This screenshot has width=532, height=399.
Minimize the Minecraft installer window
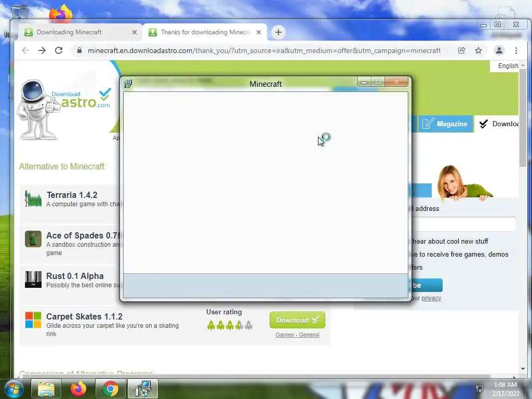(x=364, y=82)
